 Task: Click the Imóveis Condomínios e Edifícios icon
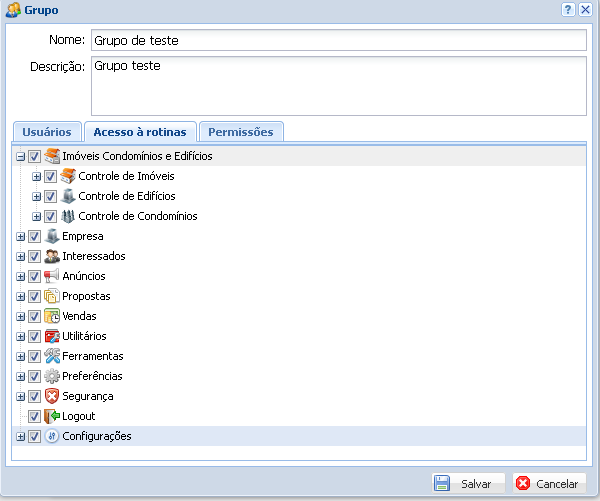53,156
